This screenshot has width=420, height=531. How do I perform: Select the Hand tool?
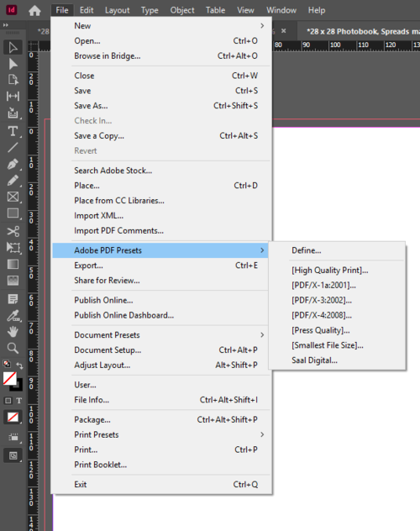tap(13, 332)
